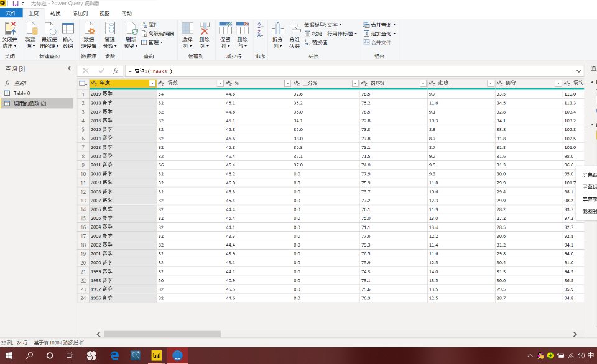
Task: Switch to the 转换 ribbon tab
Action: click(55, 13)
